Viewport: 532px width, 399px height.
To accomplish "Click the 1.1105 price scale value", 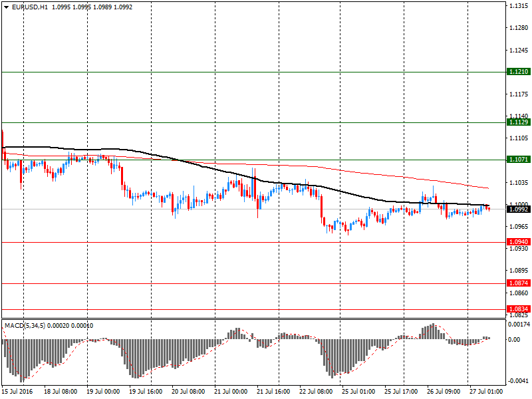I will point(519,138).
